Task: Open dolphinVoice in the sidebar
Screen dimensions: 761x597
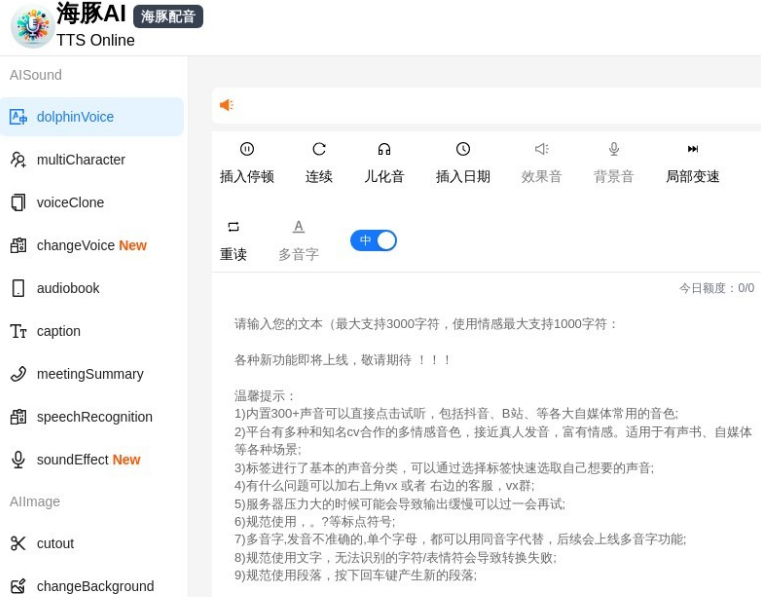Action: pos(75,117)
